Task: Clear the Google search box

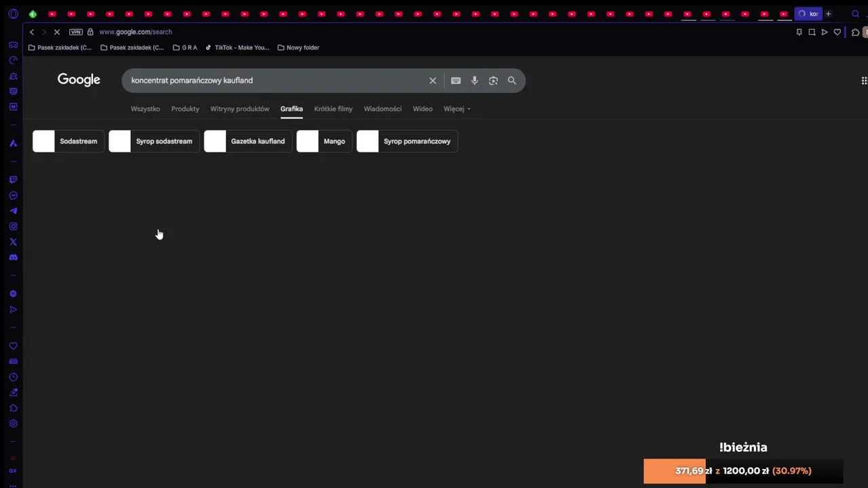Action: [x=433, y=81]
